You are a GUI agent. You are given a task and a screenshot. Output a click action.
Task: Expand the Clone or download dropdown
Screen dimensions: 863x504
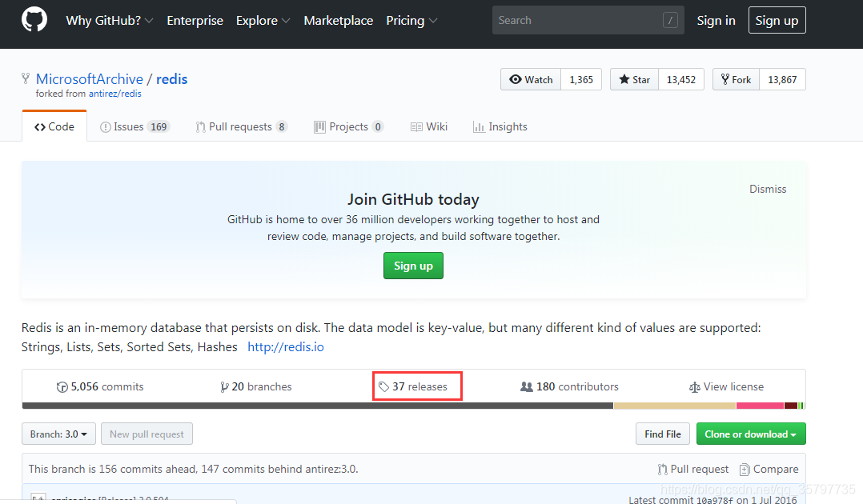[751, 434]
